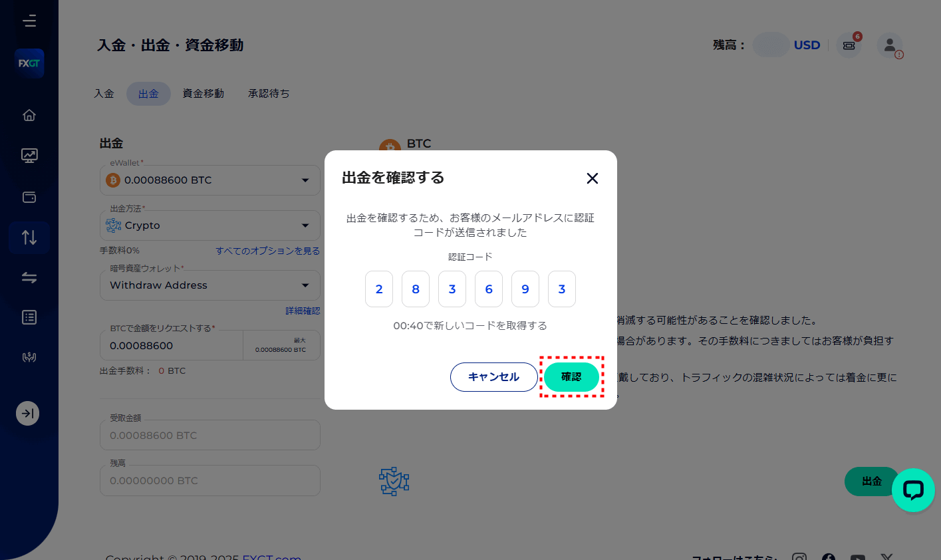Switch to the 資金移動 tab
The width and height of the screenshot is (941, 560).
pos(203,94)
